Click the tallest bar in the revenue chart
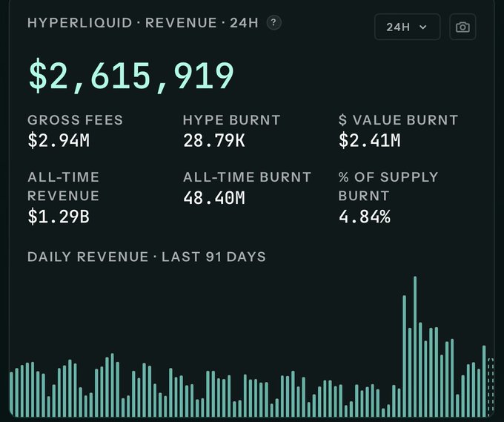 [415, 346]
